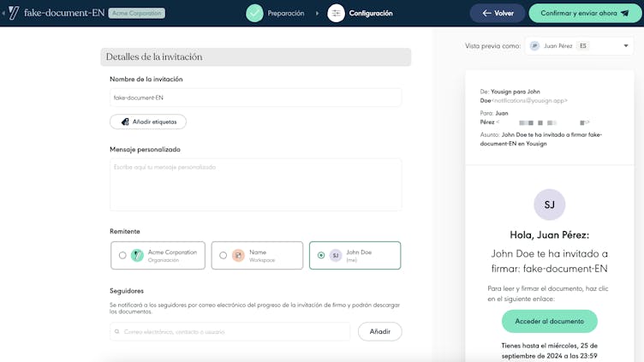Click the Yousign logo icon
Viewport: 644px width, 362px height.
coord(14,13)
